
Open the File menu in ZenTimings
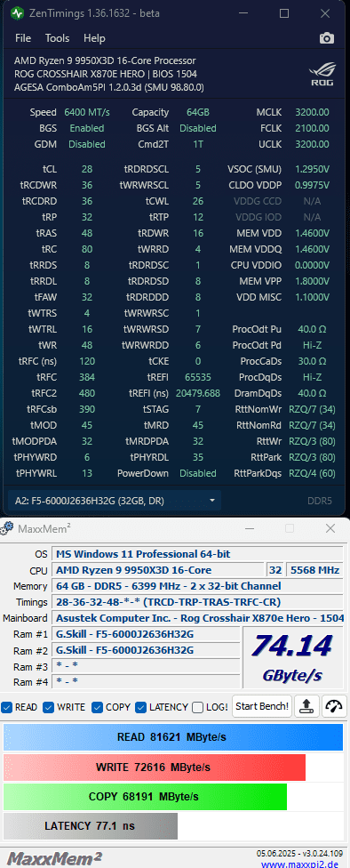(x=23, y=38)
